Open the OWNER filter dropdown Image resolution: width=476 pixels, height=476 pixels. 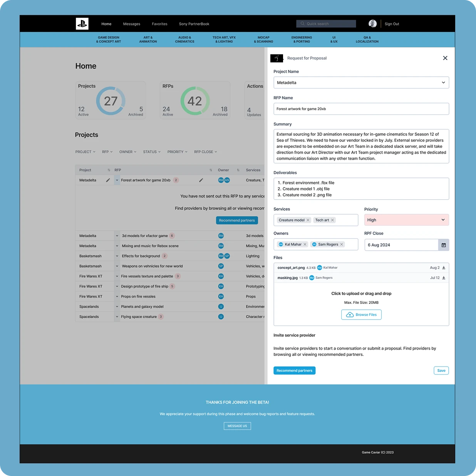click(x=128, y=152)
